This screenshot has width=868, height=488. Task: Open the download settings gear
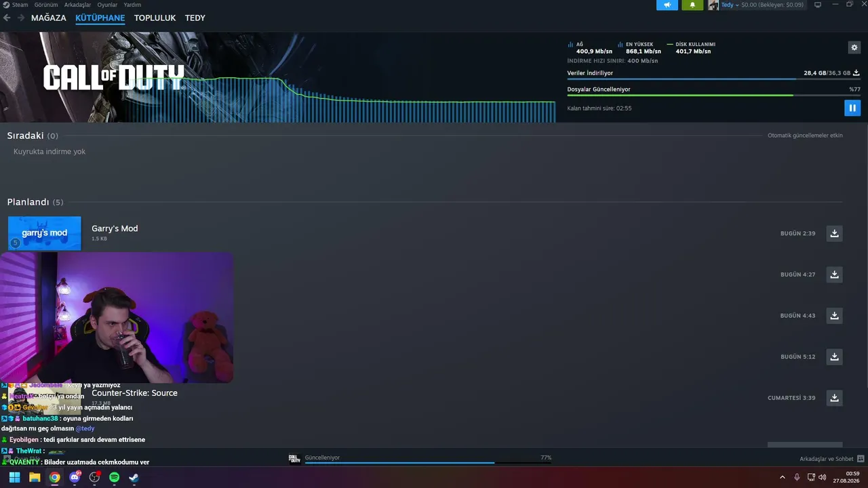[x=854, y=47]
